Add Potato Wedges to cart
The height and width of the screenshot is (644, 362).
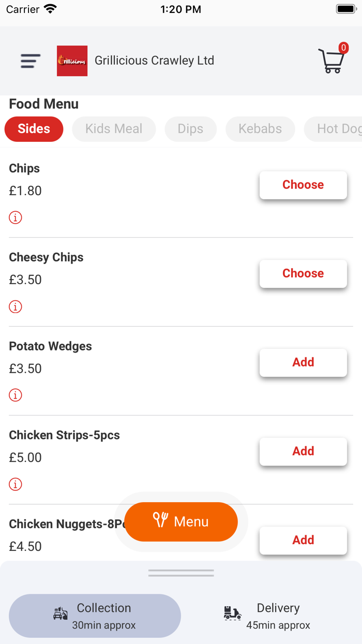pyautogui.click(x=303, y=362)
